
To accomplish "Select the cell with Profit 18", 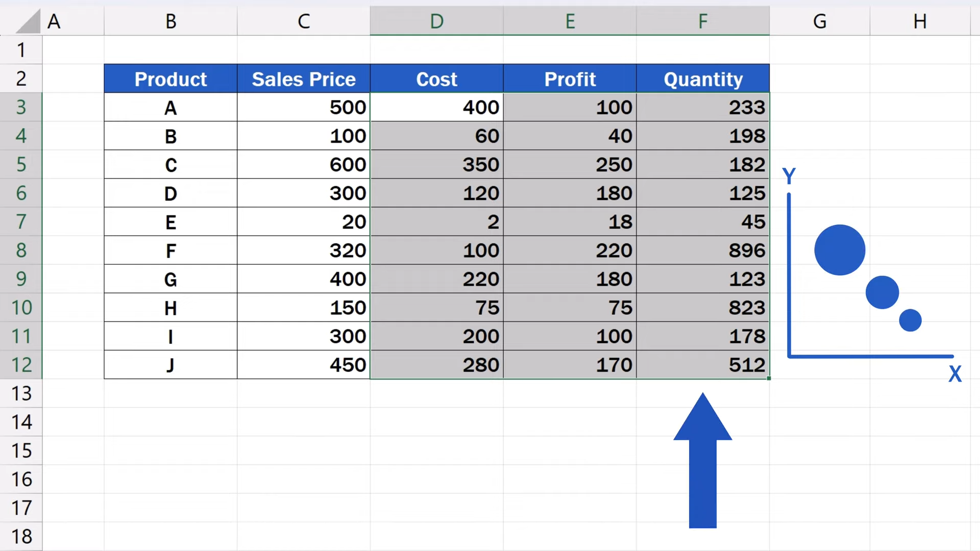I will pos(570,222).
